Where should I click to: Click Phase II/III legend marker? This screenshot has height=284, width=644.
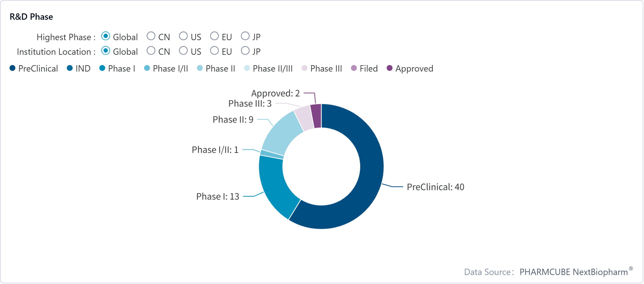(247, 68)
